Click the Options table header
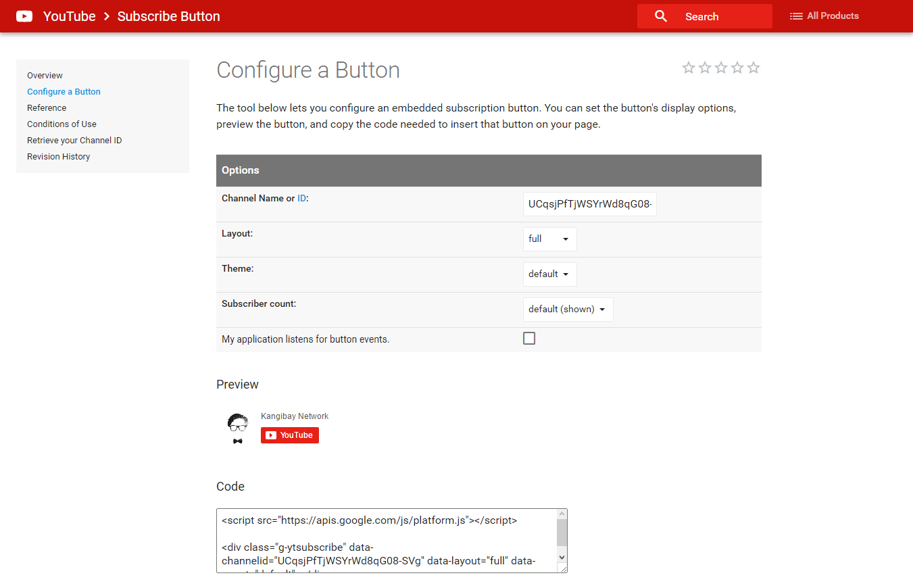The image size is (913, 588). pos(489,170)
